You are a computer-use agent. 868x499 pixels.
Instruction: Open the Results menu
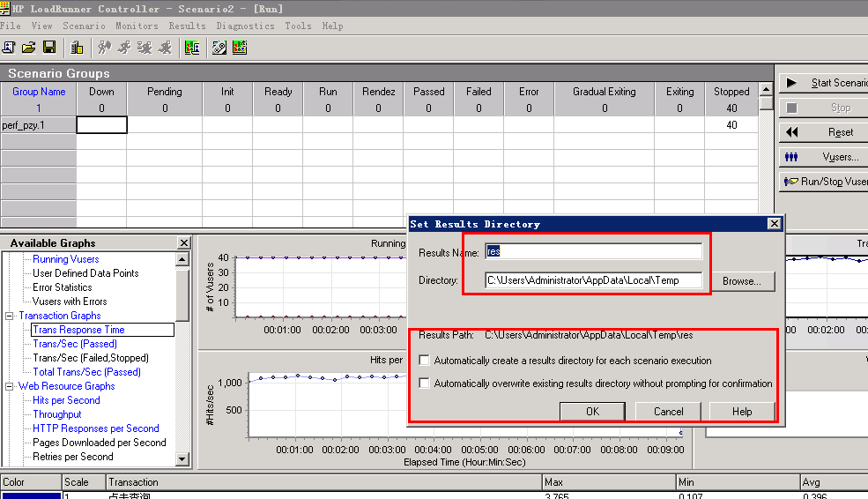click(x=187, y=26)
